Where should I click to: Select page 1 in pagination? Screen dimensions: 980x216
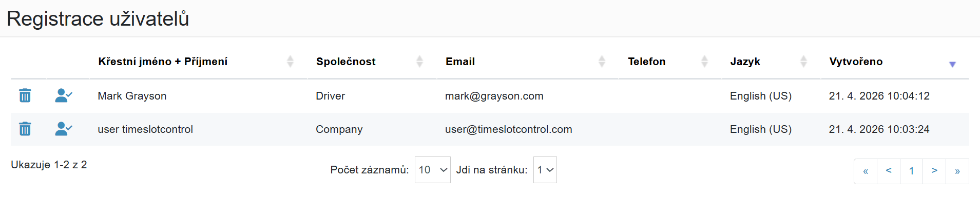coord(912,171)
